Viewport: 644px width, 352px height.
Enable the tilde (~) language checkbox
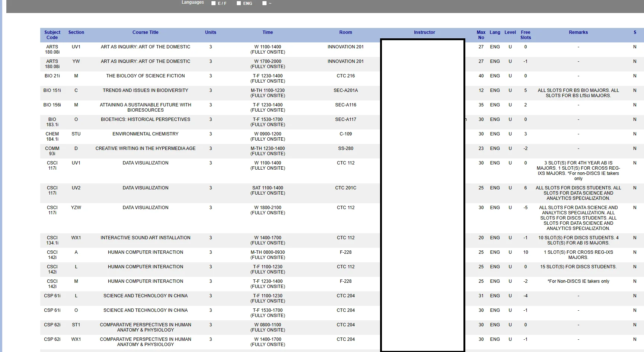point(264,3)
